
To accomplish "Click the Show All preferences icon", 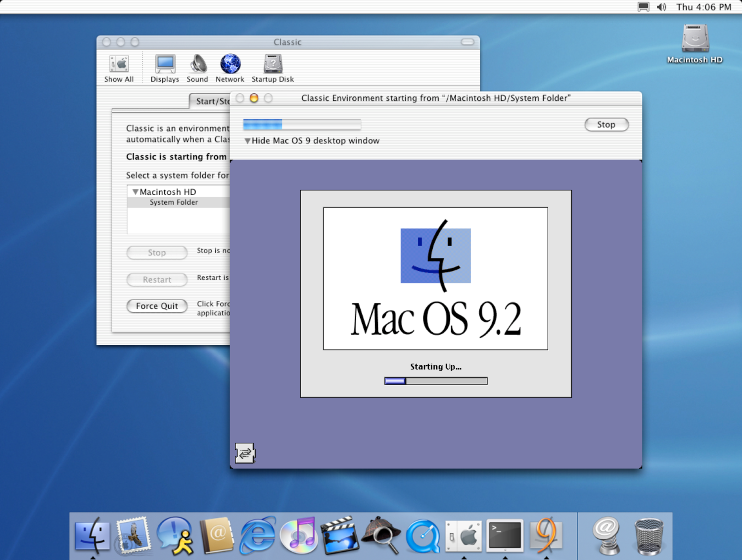I will point(119,69).
